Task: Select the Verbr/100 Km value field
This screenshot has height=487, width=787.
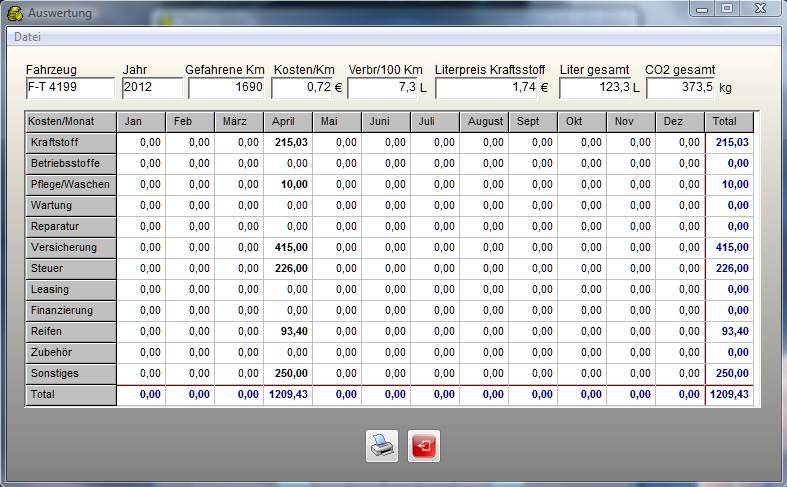Action: pos(382,88)
